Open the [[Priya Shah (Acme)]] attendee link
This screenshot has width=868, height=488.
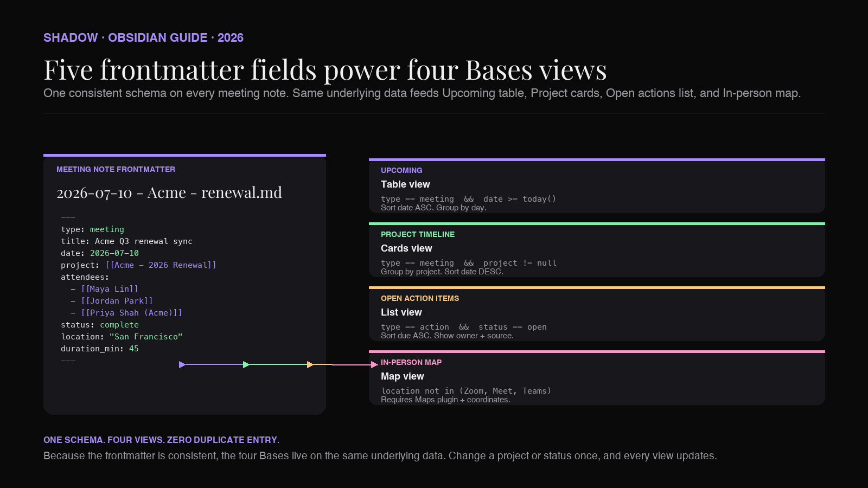tap(131, 313)
